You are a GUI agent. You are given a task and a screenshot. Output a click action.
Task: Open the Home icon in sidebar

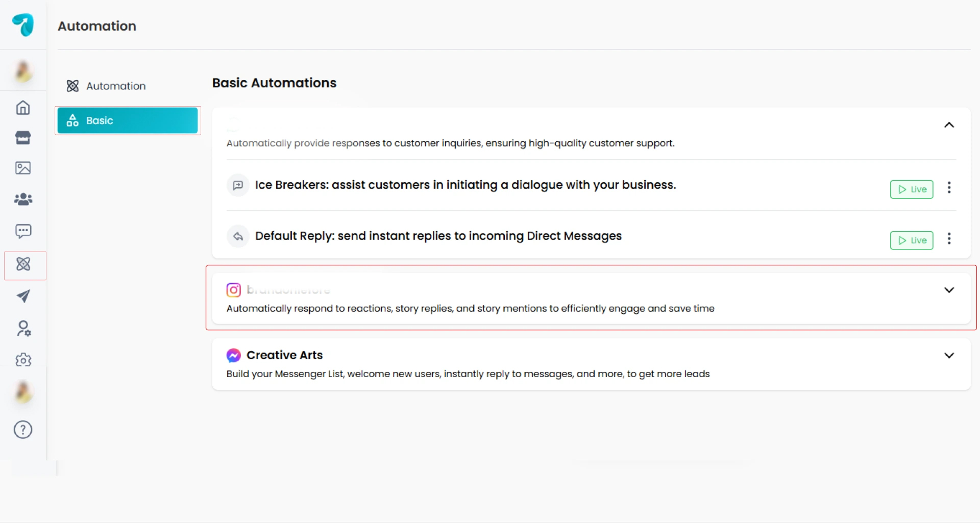click(23, 108)
